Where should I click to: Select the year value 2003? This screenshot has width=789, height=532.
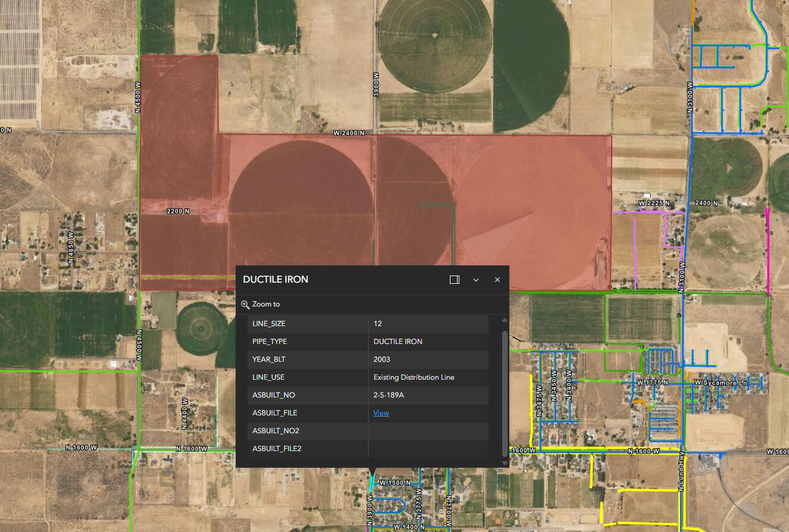382,359
